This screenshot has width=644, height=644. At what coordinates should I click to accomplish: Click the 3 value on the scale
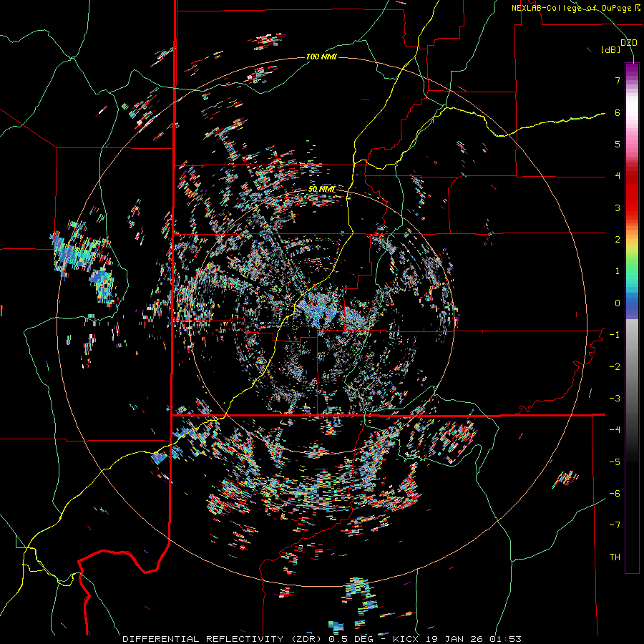tap(618, 208)
